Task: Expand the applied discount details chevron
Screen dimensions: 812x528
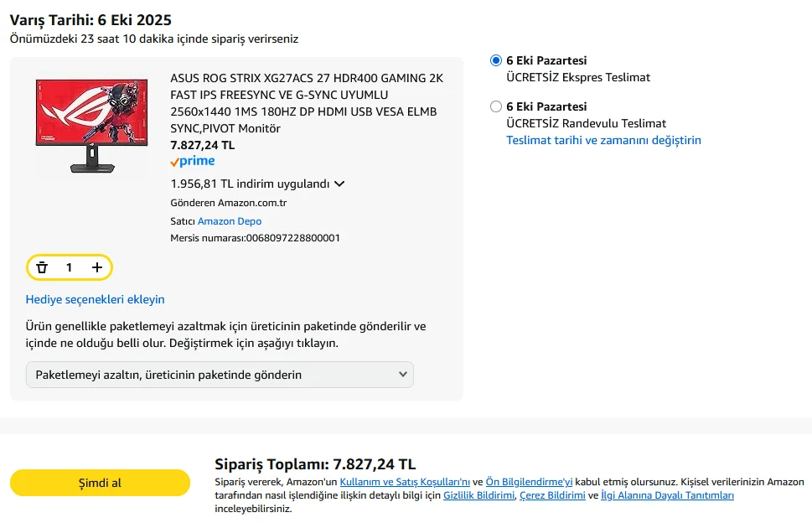Action: pos(339,184)
